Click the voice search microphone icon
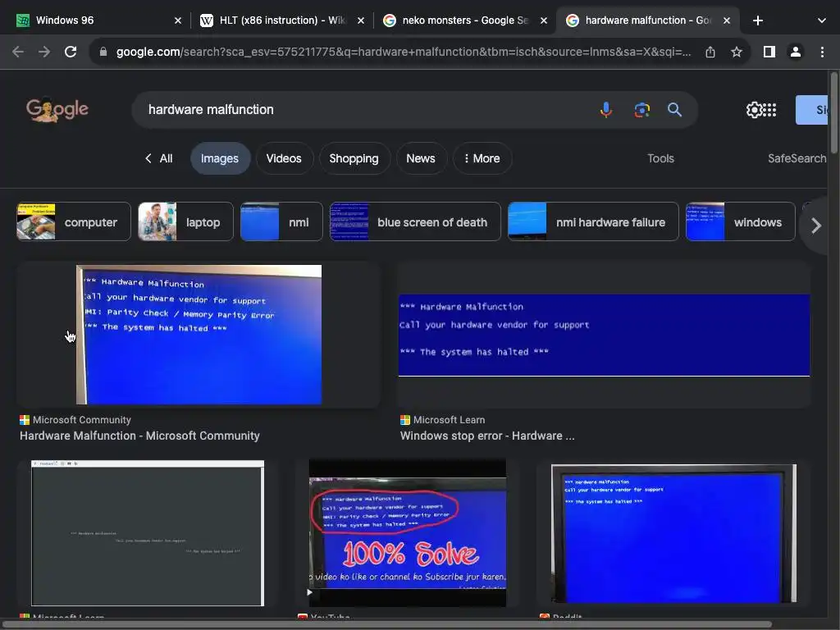 pos(606,110)
